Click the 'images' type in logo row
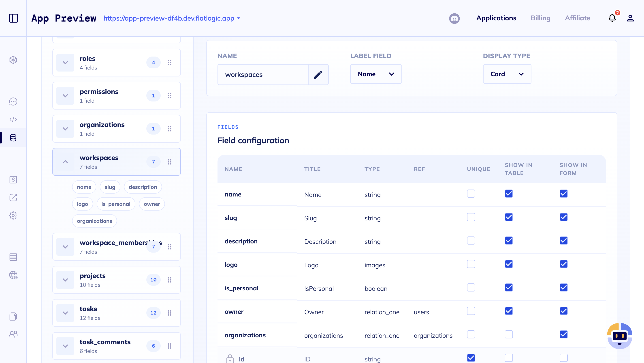The height and width of the screenshot is (363, 644). coord(375,265)
